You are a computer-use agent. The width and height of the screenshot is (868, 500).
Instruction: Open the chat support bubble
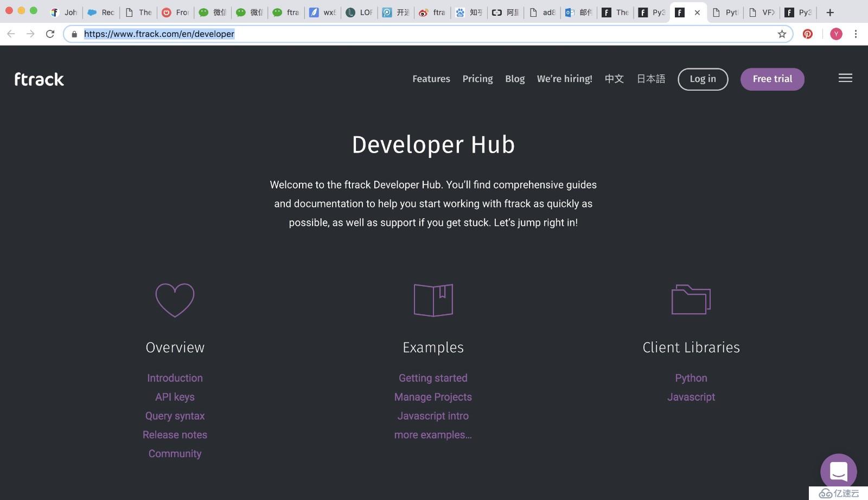(838, 471)
